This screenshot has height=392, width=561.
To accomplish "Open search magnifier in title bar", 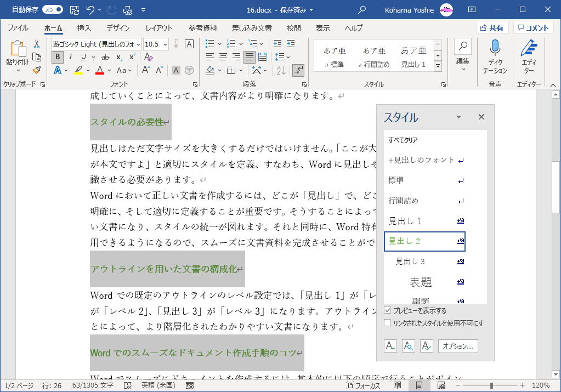I will [x=362, y=10].
